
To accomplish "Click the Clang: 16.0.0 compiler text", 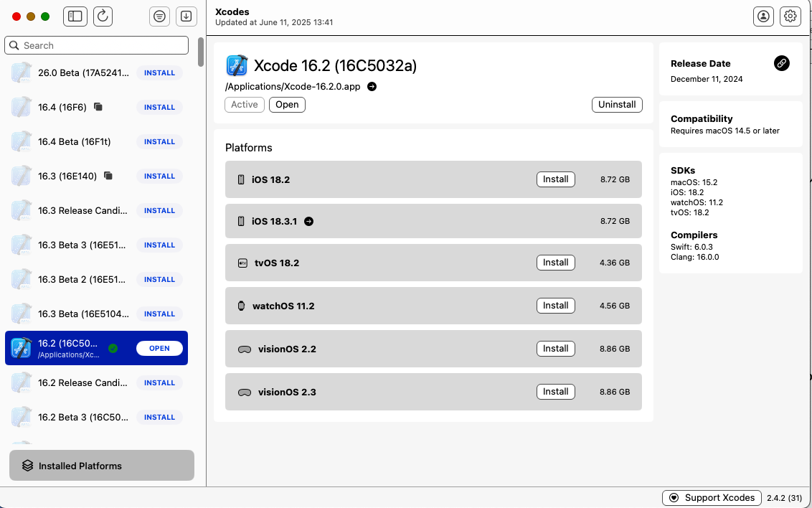I will coord(695,257).
